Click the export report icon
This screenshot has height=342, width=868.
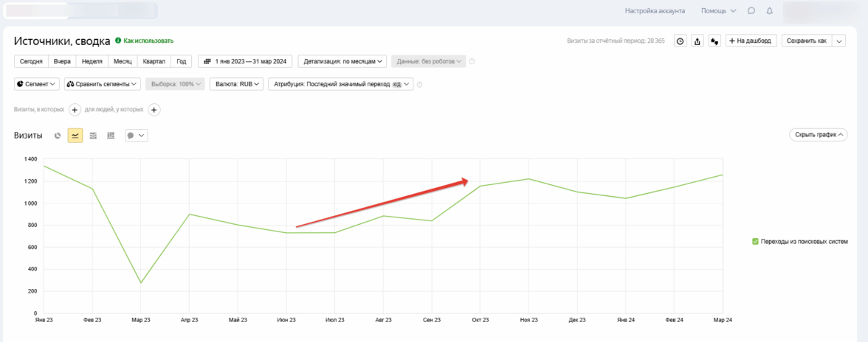[x=697, y=41]
